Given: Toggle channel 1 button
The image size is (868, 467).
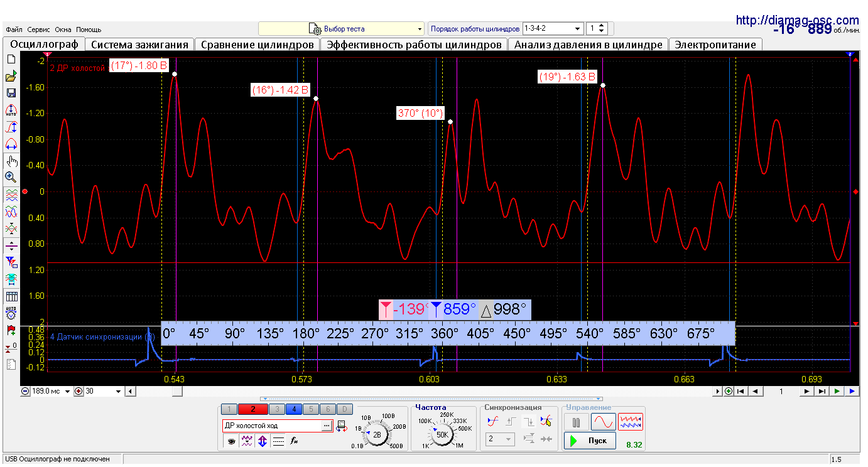Looking at the screenshot, I should pyautogui.click(x=230, y=409).
